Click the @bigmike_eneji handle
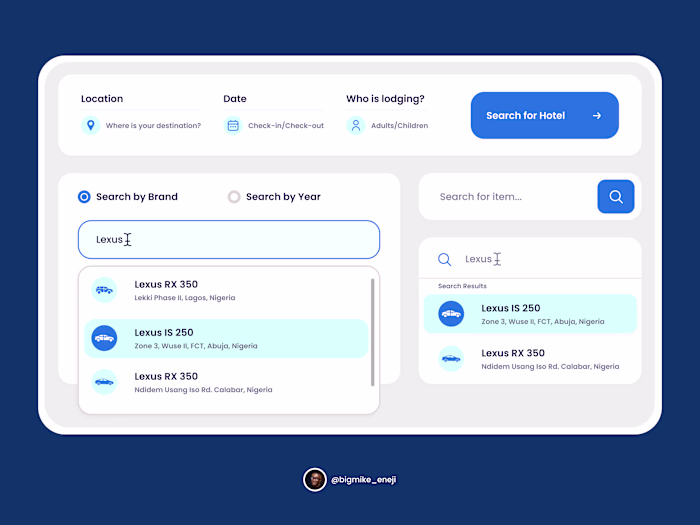The image size is (700, 525). [x=363, y=480]
